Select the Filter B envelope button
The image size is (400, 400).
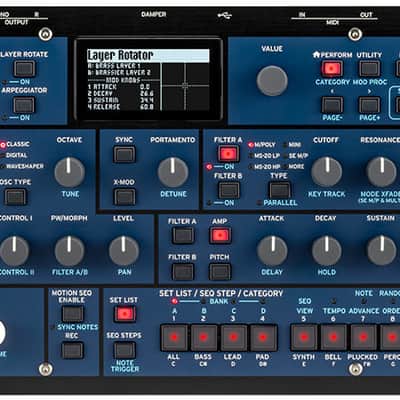[183, 272]
